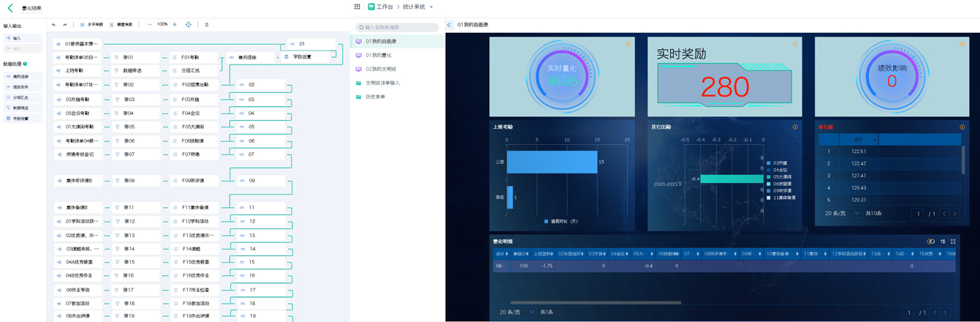Apply 垂直等距 vertical spacing
This screenshot has height=322, width=980.
tap(121, 25)
